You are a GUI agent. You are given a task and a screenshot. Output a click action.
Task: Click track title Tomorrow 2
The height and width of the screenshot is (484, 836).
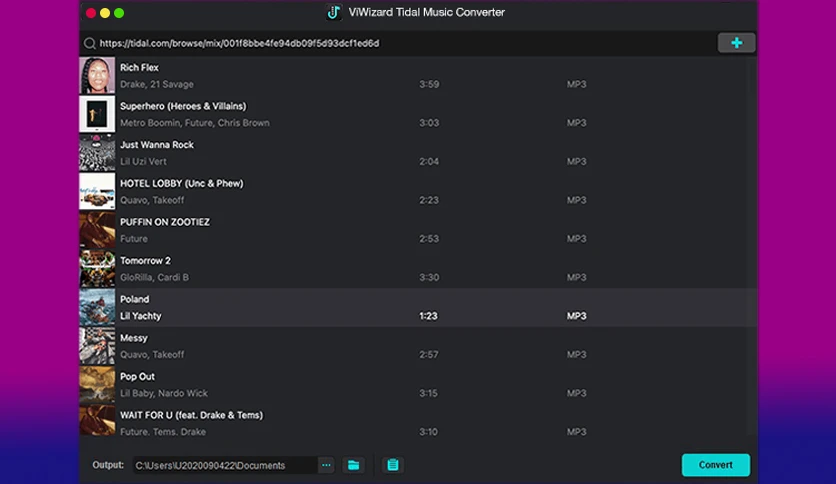coord(146,261)
